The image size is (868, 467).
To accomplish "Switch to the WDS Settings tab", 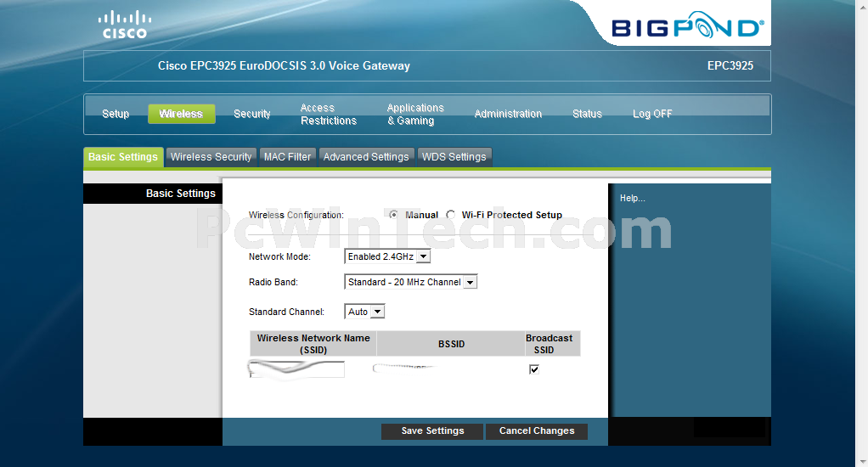I will [x=454, y=157].
